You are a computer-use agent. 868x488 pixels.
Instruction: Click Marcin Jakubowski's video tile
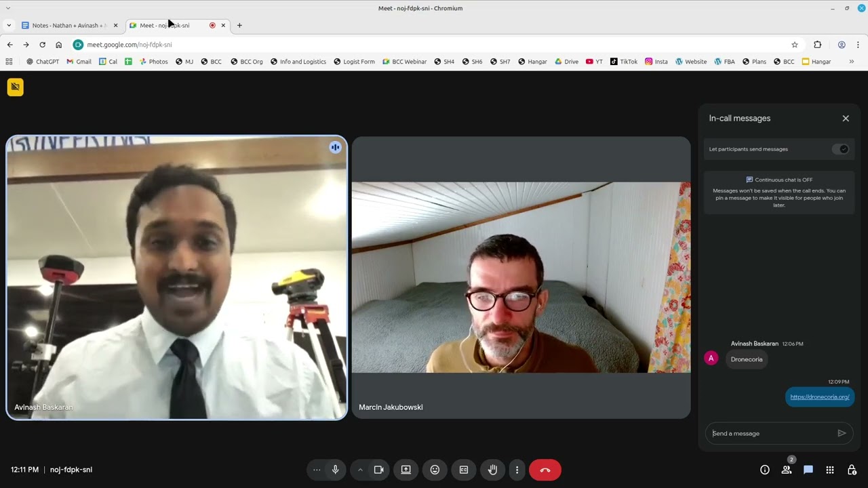[521, 278]
